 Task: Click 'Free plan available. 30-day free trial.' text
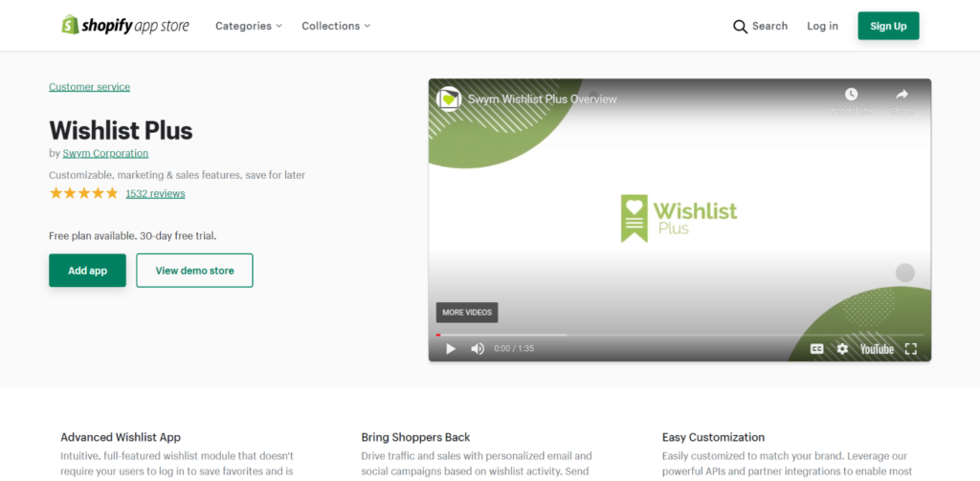pos(132,236)
